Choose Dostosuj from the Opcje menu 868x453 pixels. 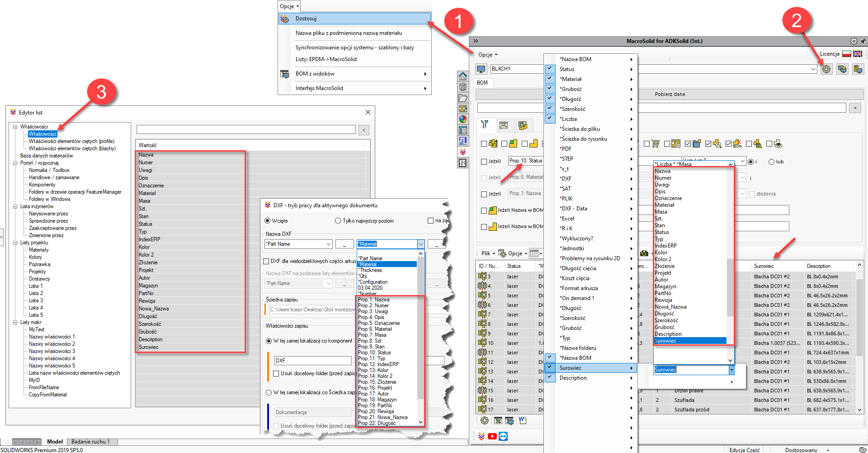click(355, 19)
